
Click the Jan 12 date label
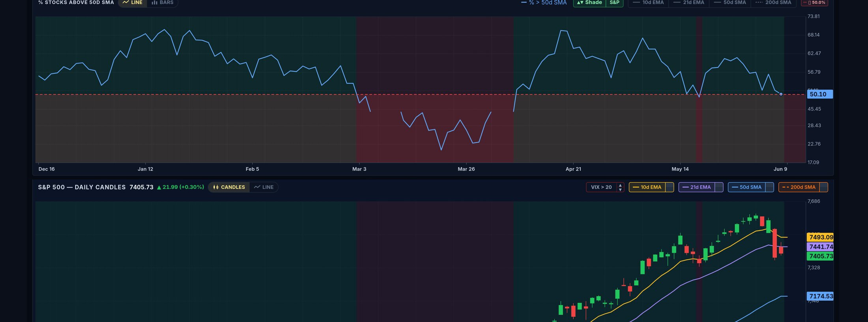coord(145,169)
